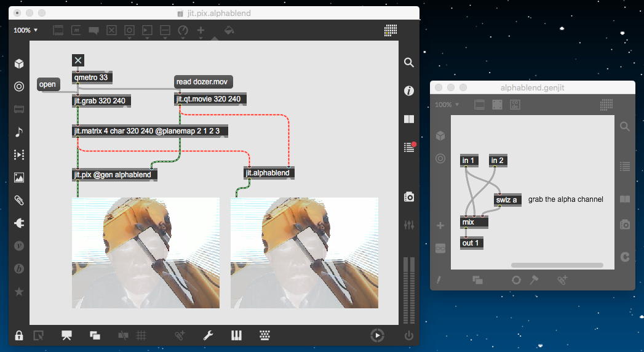Add a message box from top toolbar
The image size is (644, 352).
[76, 30]
